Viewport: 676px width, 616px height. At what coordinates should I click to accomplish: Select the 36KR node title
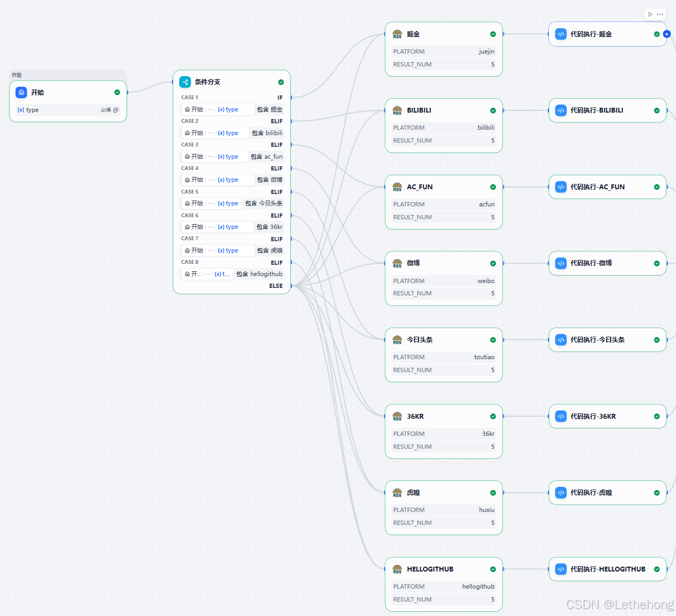[415, 416]
